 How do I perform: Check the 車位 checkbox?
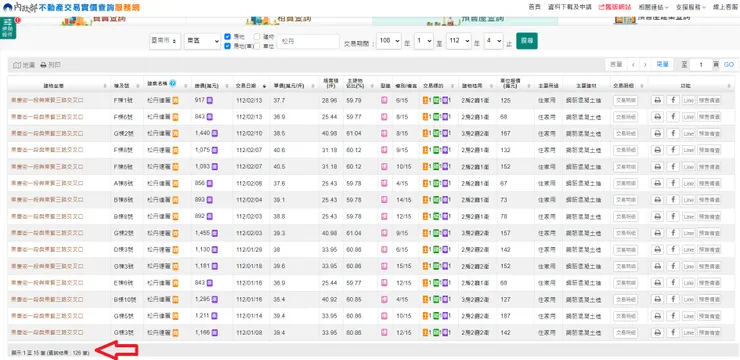coord(257,46)
